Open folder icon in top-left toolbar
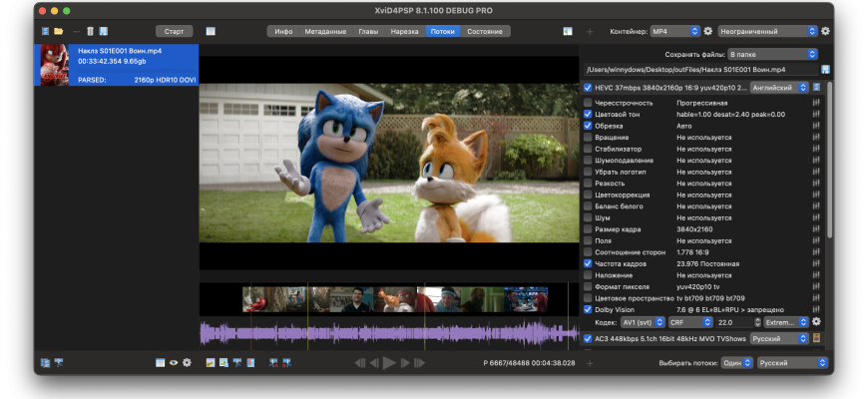Image resolution: width=868 pixels, height=399 pixels. [58, 32]
